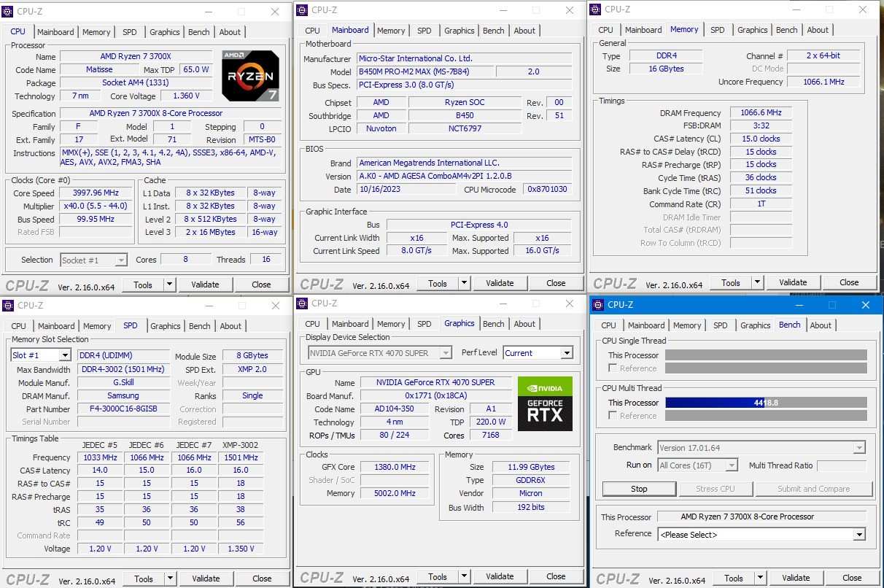Click the GPU Name RTX 4070 SUPER field
This screenshot has width=884, height=588.
coord(435,382)
